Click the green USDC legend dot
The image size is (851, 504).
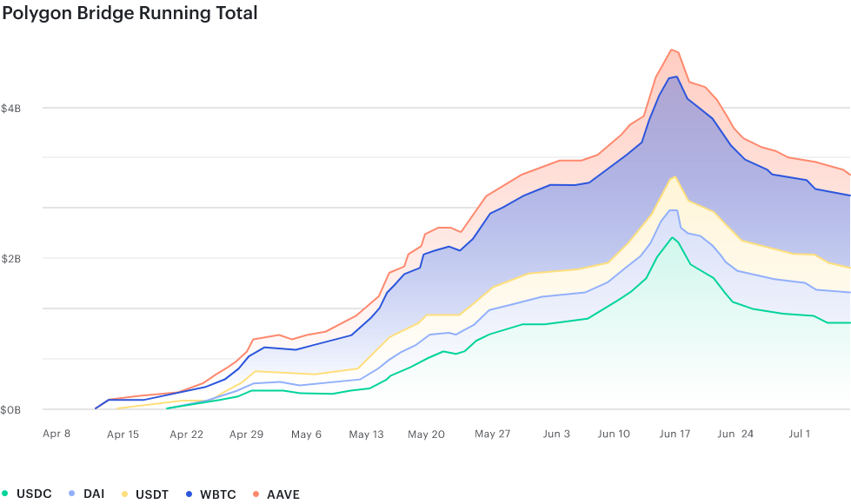[5, 494]
